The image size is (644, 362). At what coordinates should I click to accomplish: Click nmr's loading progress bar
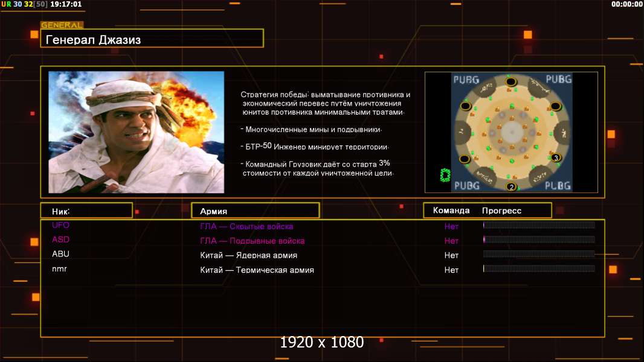[x=539, y=268]
